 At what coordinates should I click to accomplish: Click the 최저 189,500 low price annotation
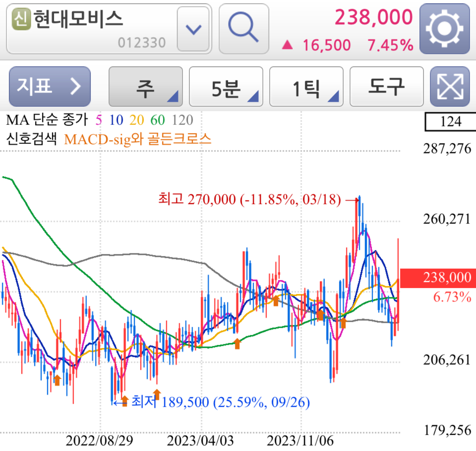tap(221, 402)
